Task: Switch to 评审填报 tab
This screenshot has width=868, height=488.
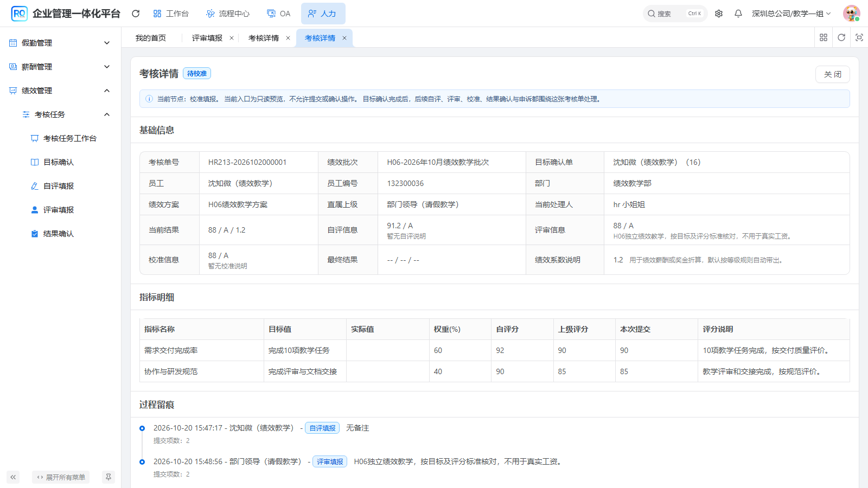Action: [207, 38]
